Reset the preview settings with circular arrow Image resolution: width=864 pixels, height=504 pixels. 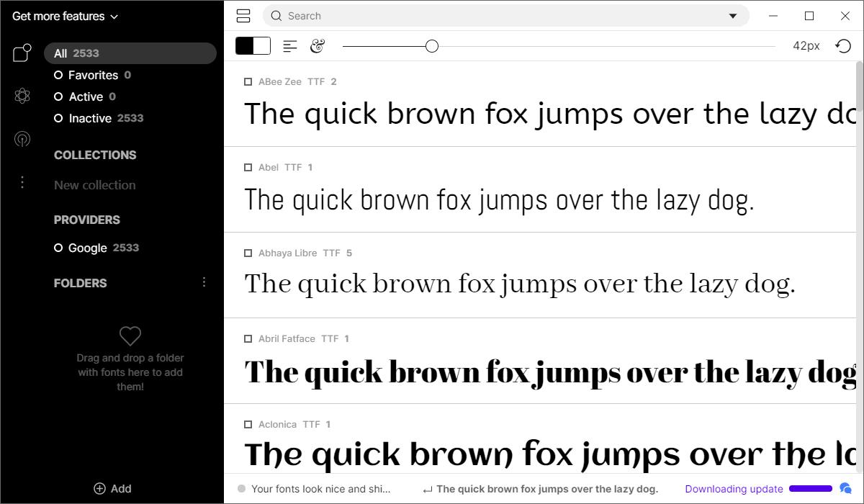tap(843, 46)
